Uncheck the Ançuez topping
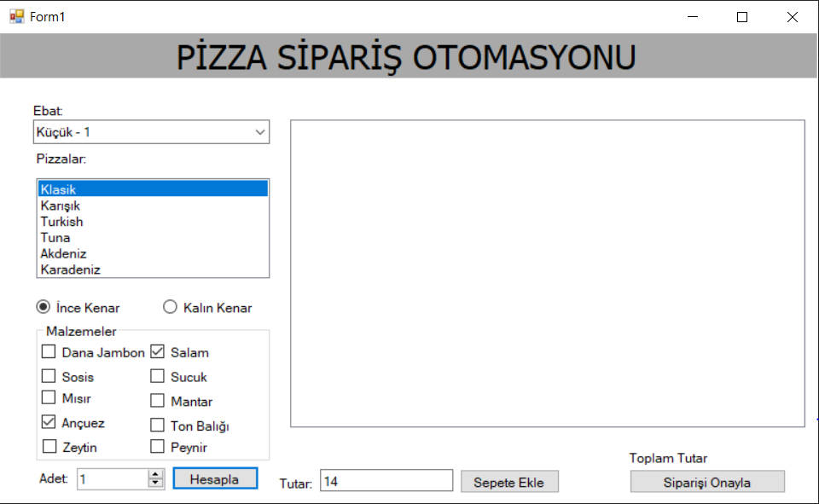Image resolution: width=819 pixels, height=504 pixels. click(49, 422)
